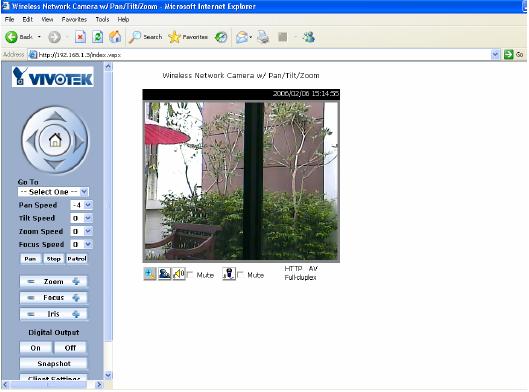Open the Pan Speed dropdown

point(81,205)
